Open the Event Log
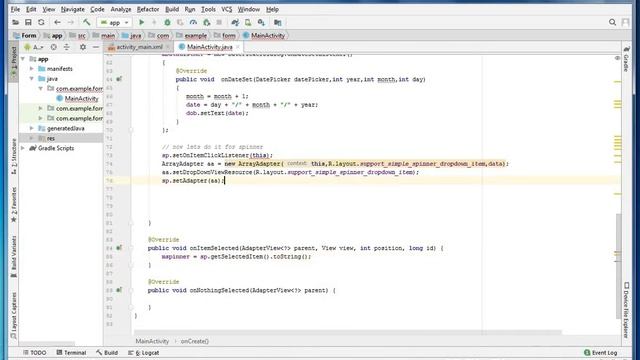The width and height of the screenshot is (640, 360). coord(600,353)
